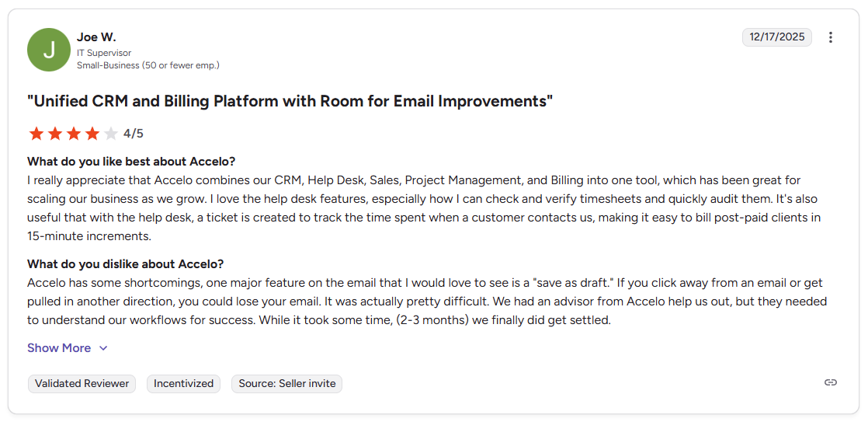Click the 'What do you dislike about Accelo?' heading
868x422 pixels.
[125, 264]
